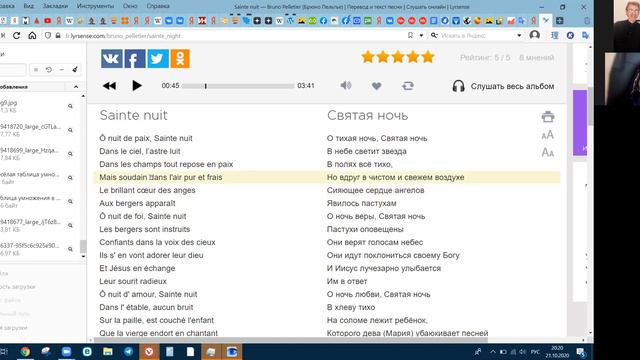Switch keyboard language РУС indicator
This screenshot has height=360, width=640.
[x=535, y=352]
